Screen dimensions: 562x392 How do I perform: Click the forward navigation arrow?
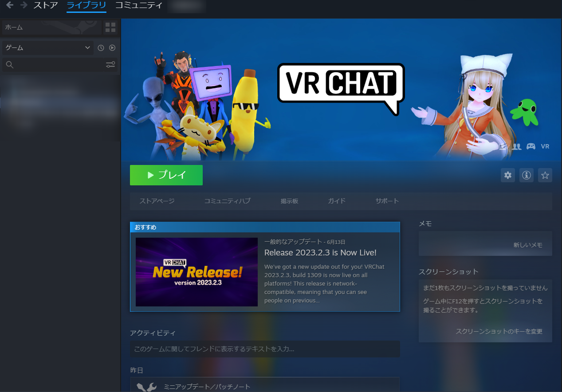tap(24, 6)
